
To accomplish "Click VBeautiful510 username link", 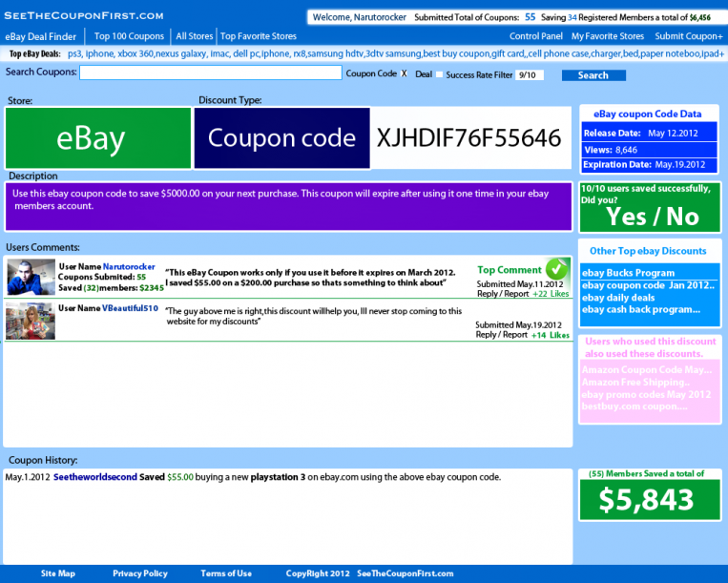I will [130, 308].
